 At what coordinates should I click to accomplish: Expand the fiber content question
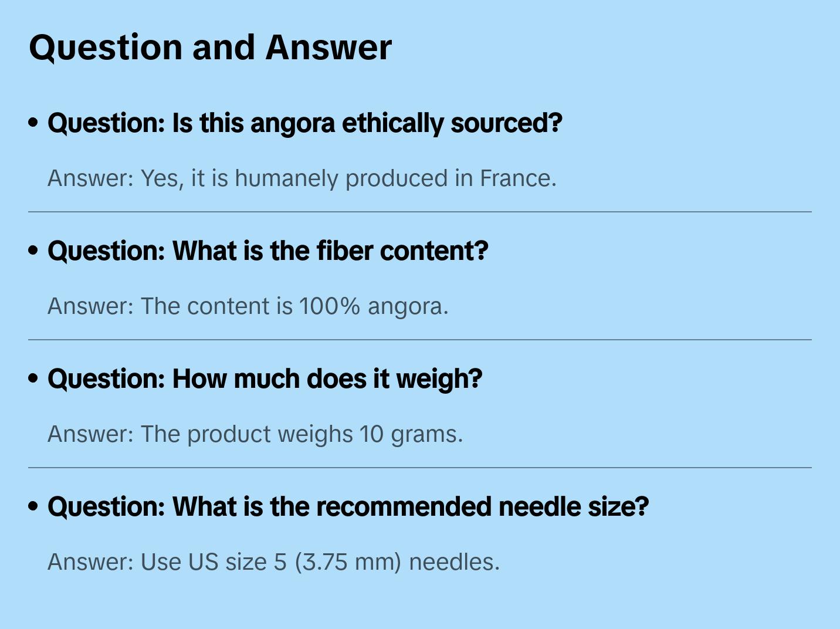click(267, 251)
